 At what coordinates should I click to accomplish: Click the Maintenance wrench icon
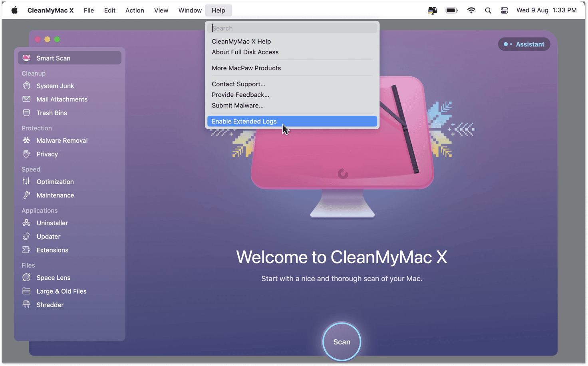[26, 195]
